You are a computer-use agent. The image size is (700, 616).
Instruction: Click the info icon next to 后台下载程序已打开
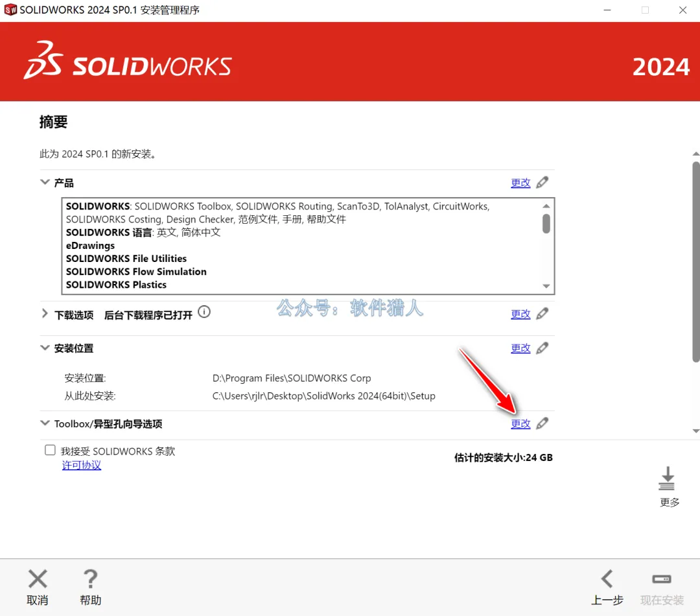point(204,312)
